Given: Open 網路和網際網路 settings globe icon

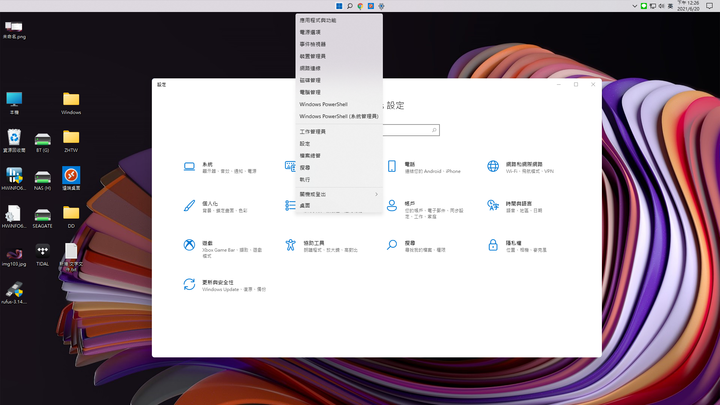Looking at the screenshot, I should tap(493, 166).
